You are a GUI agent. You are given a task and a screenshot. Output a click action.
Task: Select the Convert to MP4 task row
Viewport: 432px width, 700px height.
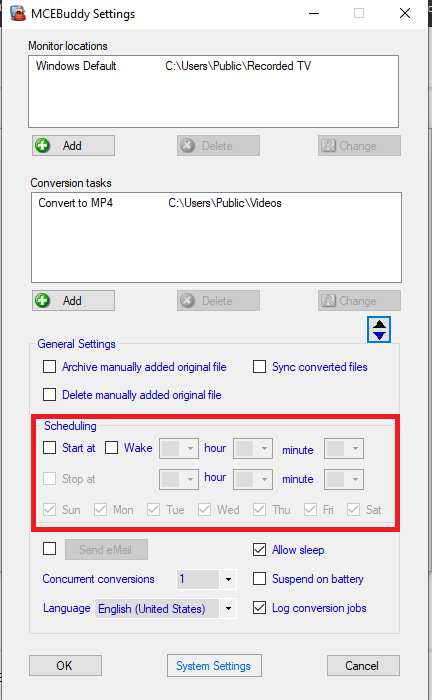pyautogui.click(x=216, y=203)
